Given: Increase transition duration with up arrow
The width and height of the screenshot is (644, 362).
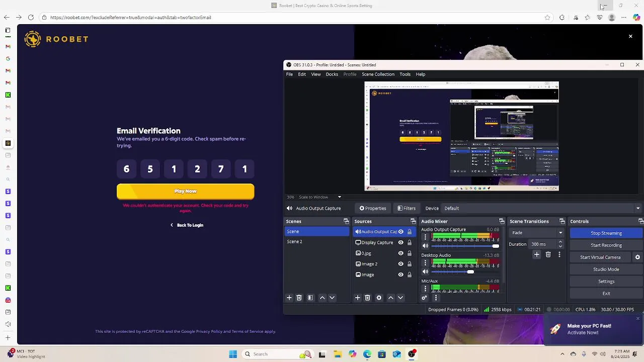Looking at the screenshot, I should [560, 242].
